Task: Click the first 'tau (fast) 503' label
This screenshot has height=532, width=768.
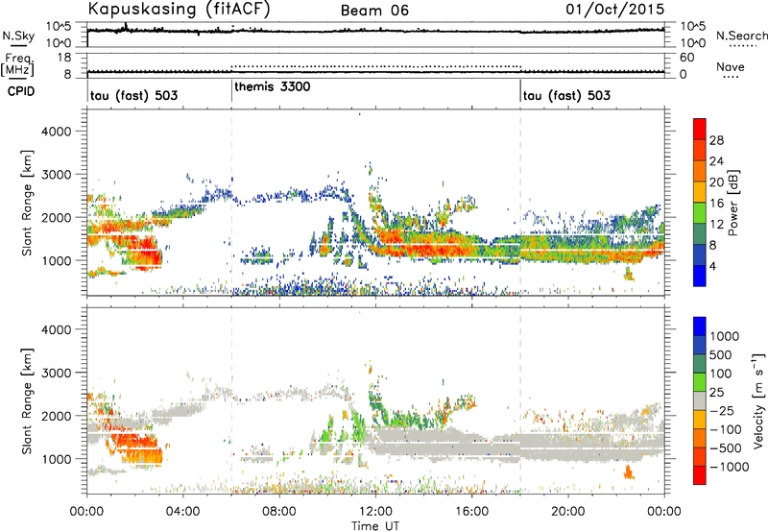Action: click(133, 95)
